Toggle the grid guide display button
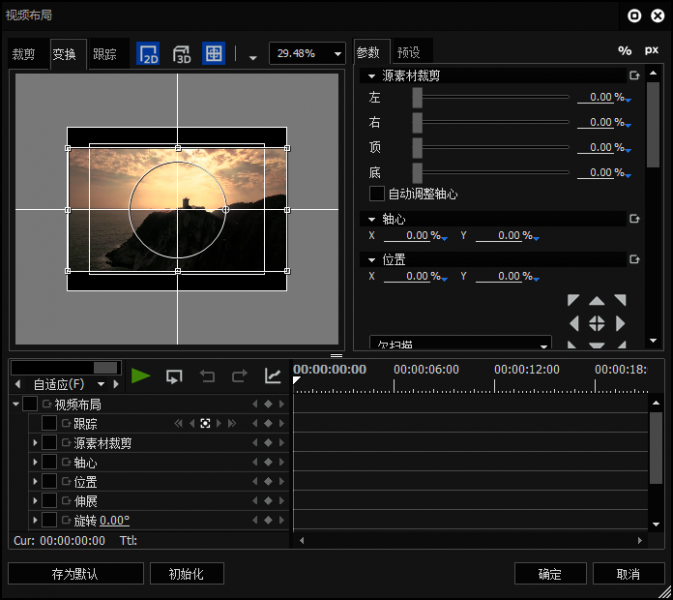Viewport: 673px width, 600px height. coord(213,54)
